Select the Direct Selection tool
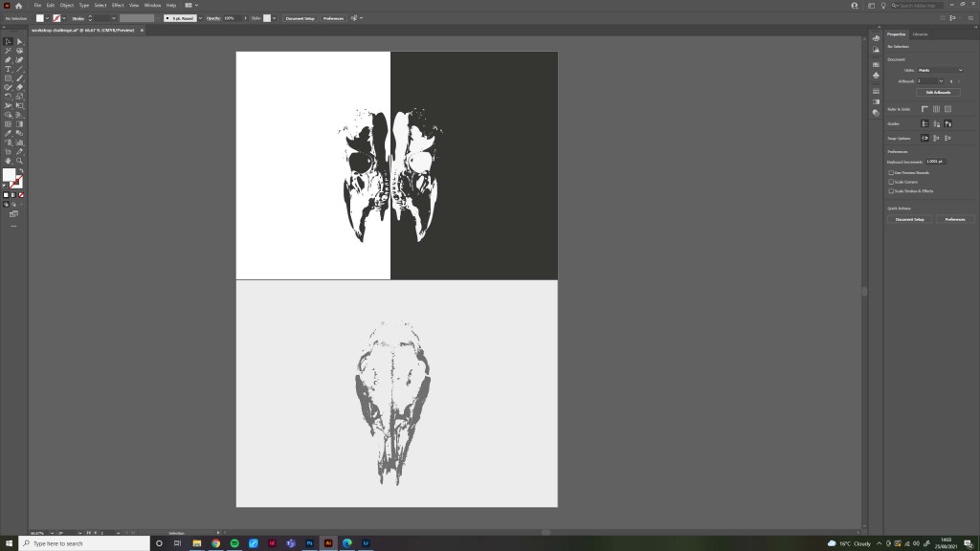The height and width of the screenshot is (551, 980). pos(19,42)
